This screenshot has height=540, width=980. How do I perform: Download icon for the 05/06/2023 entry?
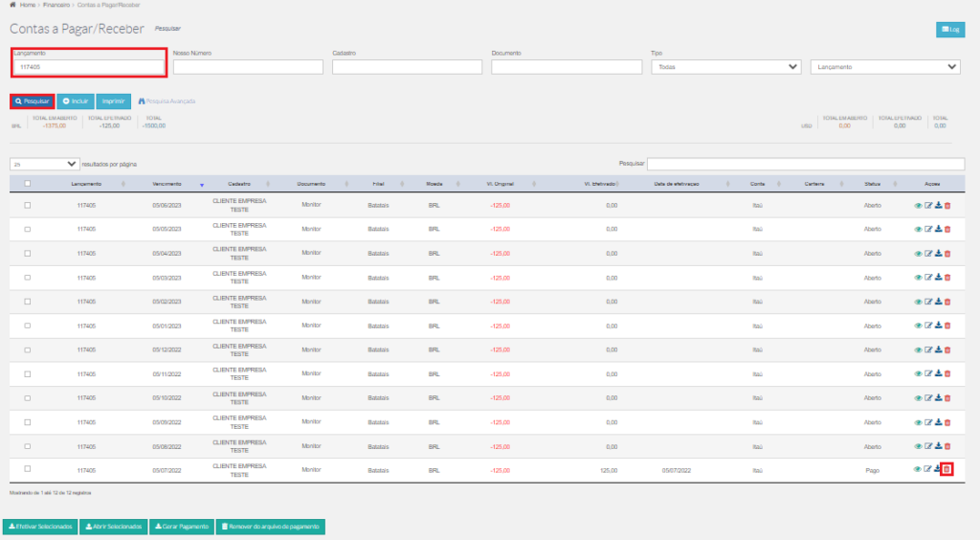click(938, 205)
